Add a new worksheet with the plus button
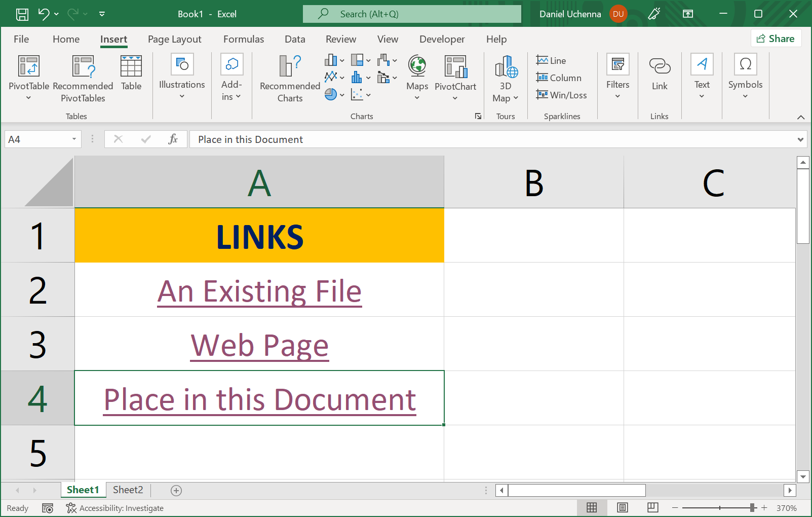Image resolution: width=812 pixels, height=517 pixels. pyautogui.click(x=176, y=490)
